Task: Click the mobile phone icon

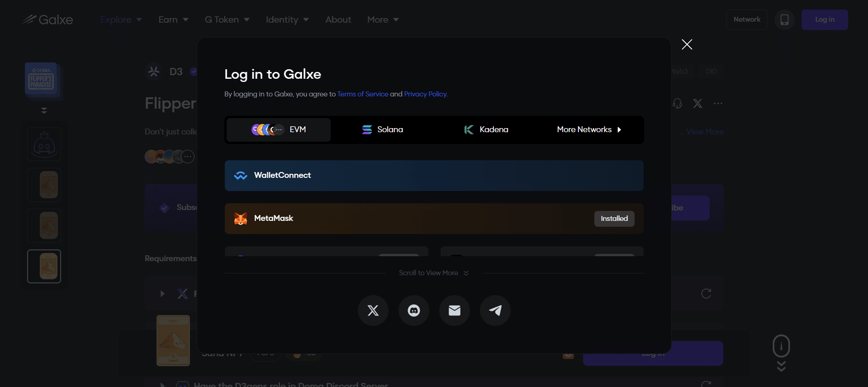Action: [x=784, y=20]
